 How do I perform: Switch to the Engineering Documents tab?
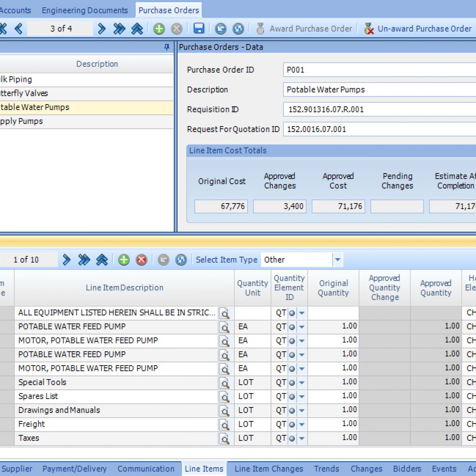(x=85, y=10)
